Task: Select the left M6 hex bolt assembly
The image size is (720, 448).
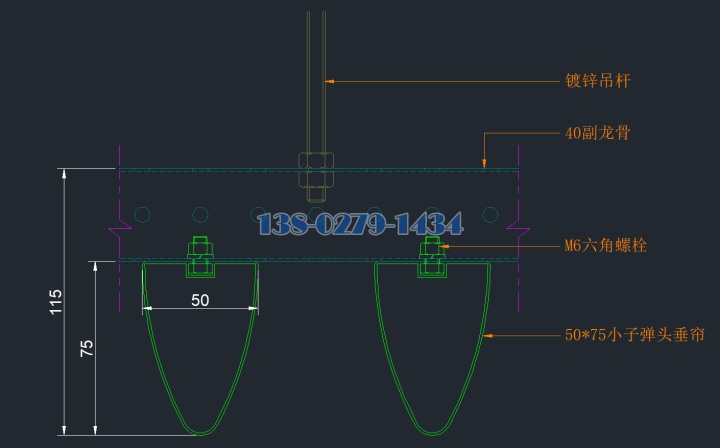Action: [200, 256]
